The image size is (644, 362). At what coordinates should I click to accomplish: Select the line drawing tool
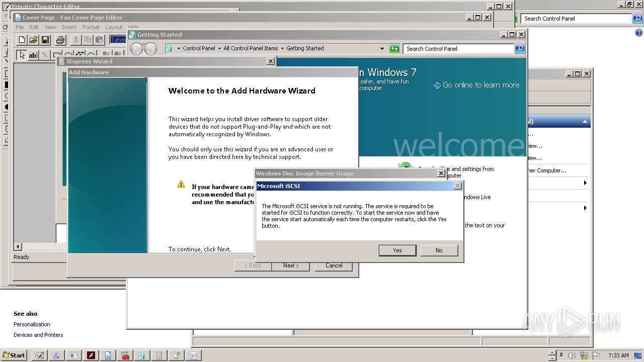tap(45, 55)
